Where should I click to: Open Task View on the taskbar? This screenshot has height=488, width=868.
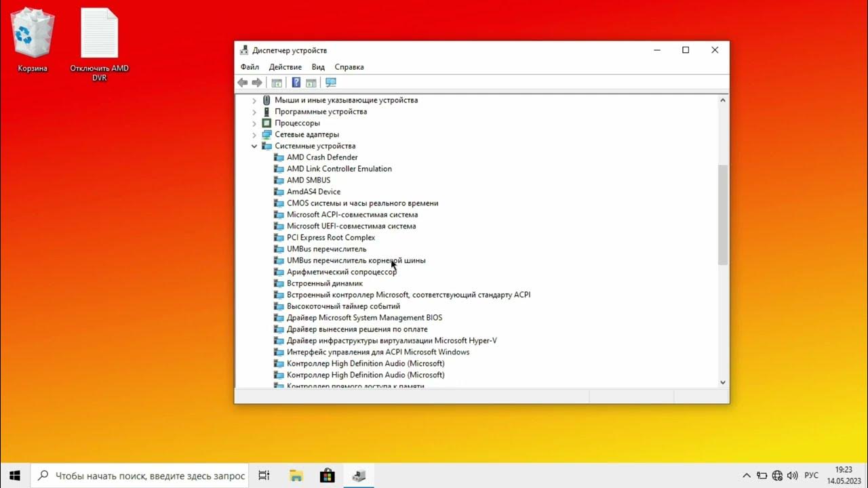pyautogui.click(x=264, y=476)
